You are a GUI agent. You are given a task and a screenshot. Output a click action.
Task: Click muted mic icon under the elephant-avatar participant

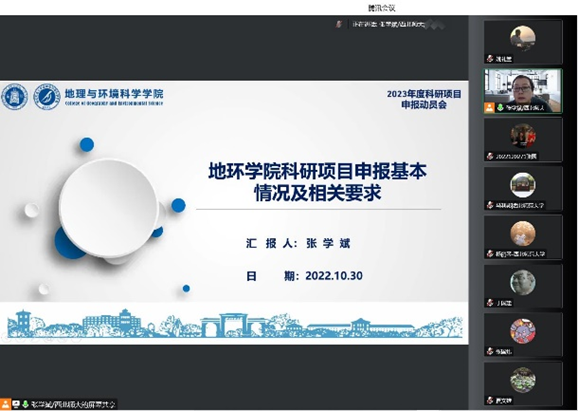[490, 351]
